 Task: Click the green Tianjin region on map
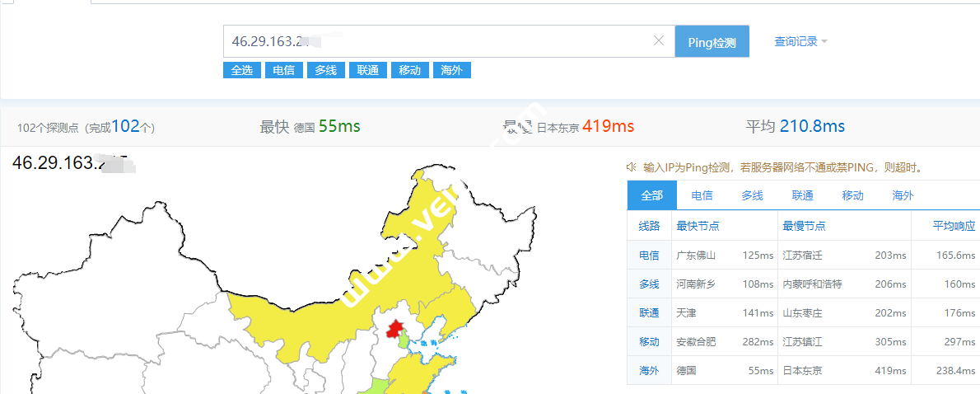pos(404,341)
